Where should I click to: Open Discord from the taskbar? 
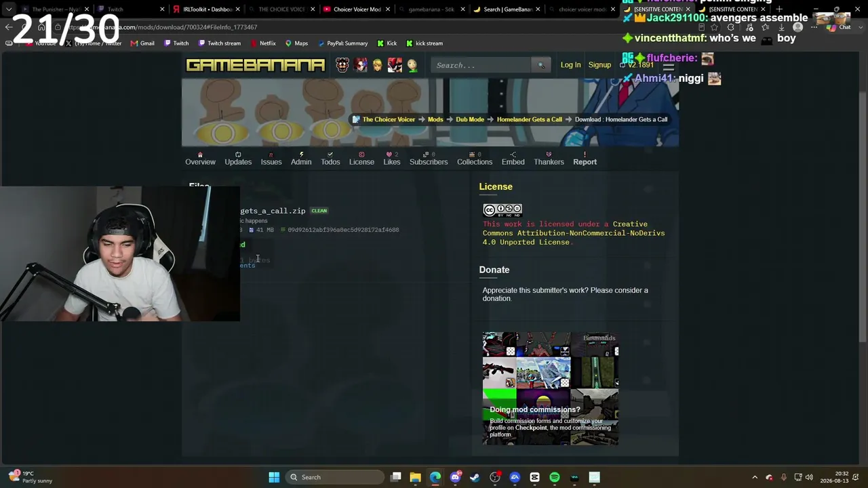tap(455, 477)
